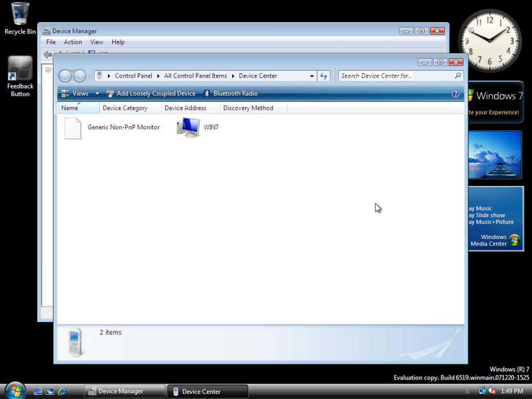The image size is (532, 399).
Task: Click the network tray icon
Action: coord(483,391)
